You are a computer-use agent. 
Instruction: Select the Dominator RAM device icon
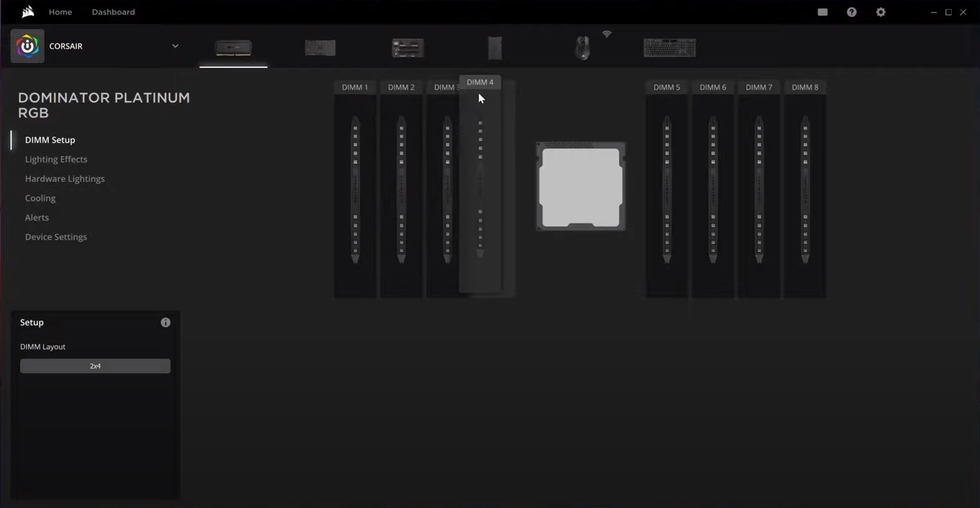click(x=233, y=47)
